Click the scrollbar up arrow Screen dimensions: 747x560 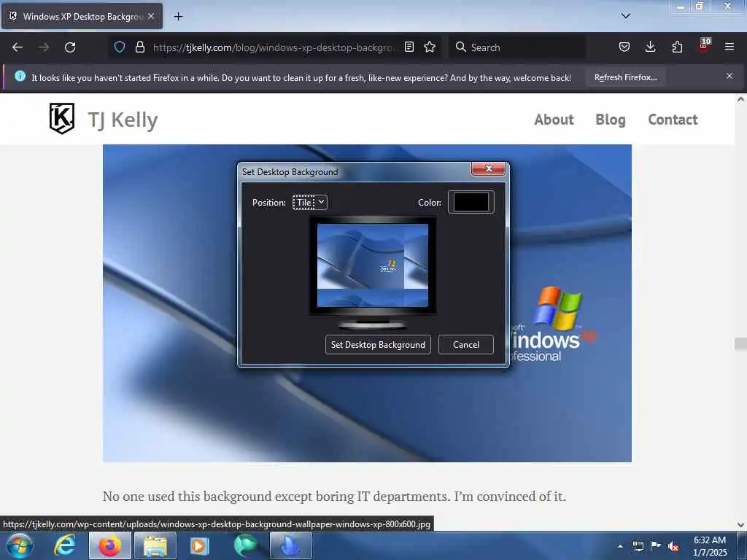(x=740, y=99)
